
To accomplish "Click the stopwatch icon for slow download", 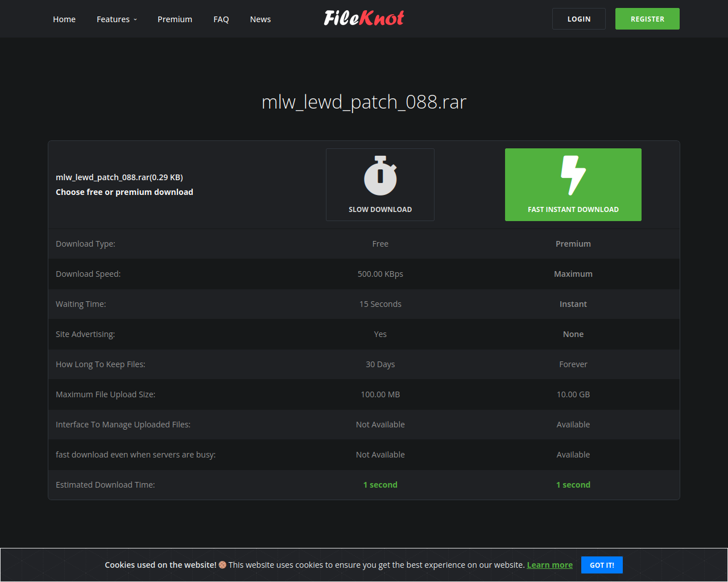I will click(380, 176).
